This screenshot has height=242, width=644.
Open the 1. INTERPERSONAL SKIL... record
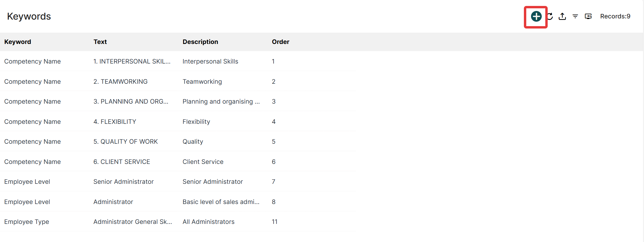pyautogui.click(x=132, y=61)
